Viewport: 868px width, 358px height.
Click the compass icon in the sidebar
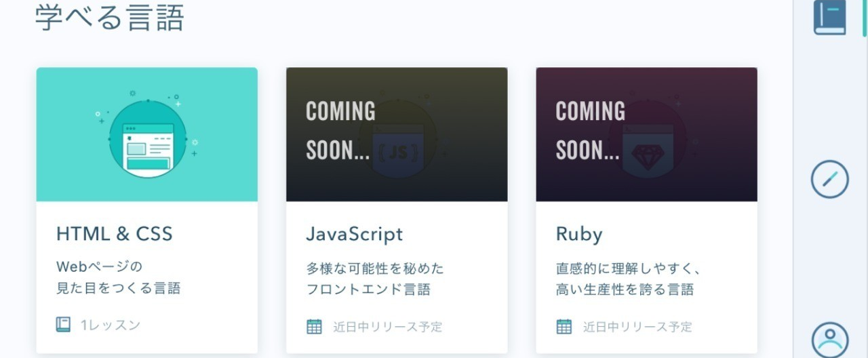830,180
